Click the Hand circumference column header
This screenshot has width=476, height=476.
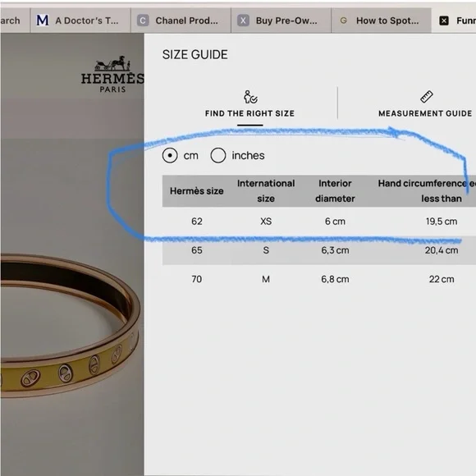(427, 191)
